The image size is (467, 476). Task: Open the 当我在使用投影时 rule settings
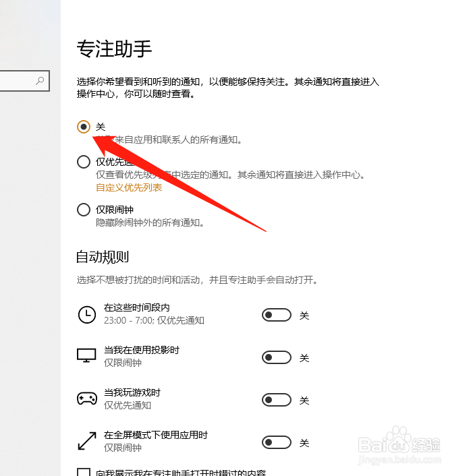pos(142,357)
